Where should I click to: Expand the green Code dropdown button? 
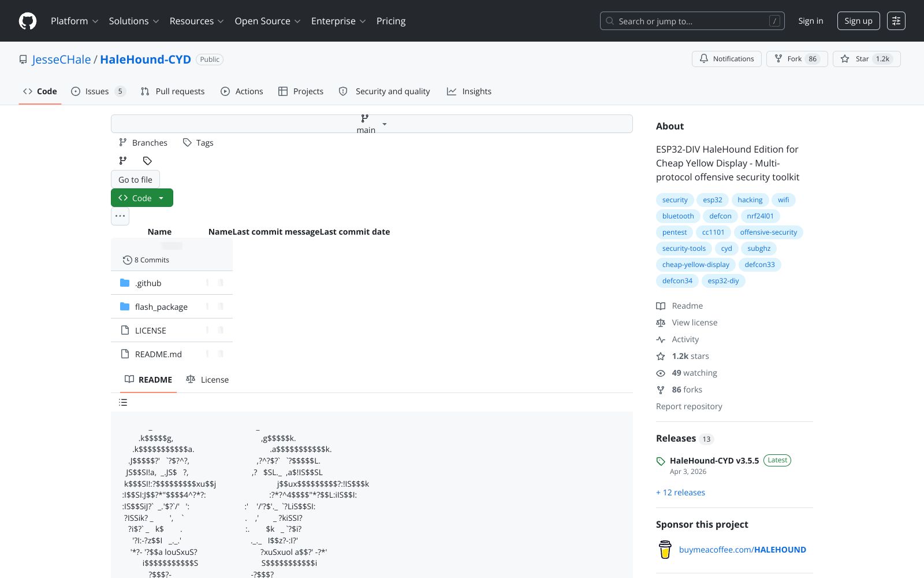[x=142, y=198]
